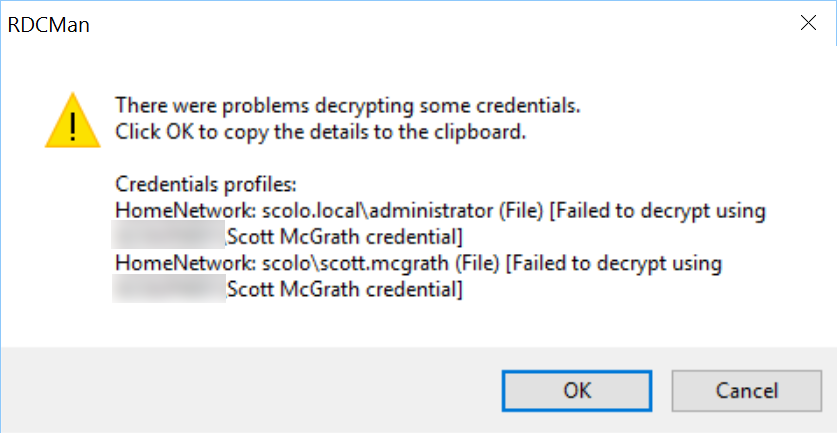
Task: Click 'Scott McGrath credential]' on the last line
Action: pyautogui.click(x=345, y=290)
